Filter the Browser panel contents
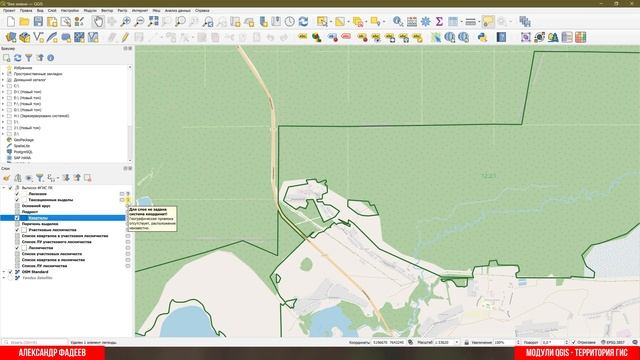 29,58
